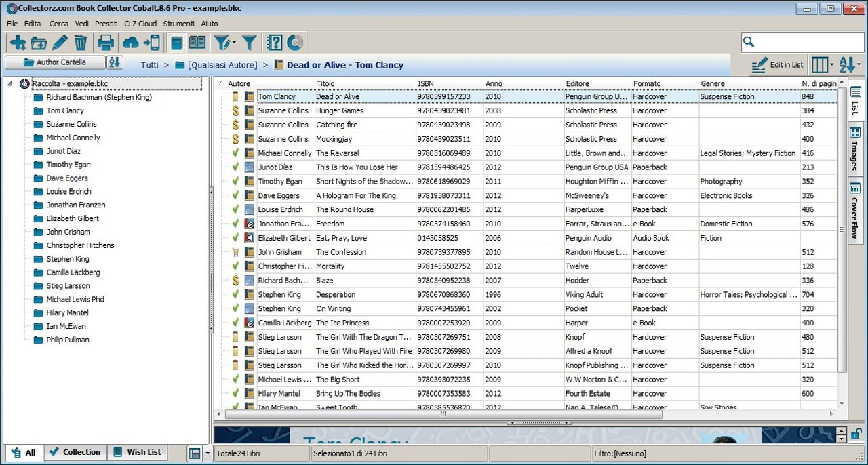Select Suzanne Collins folder in tree

pos(71,124)
